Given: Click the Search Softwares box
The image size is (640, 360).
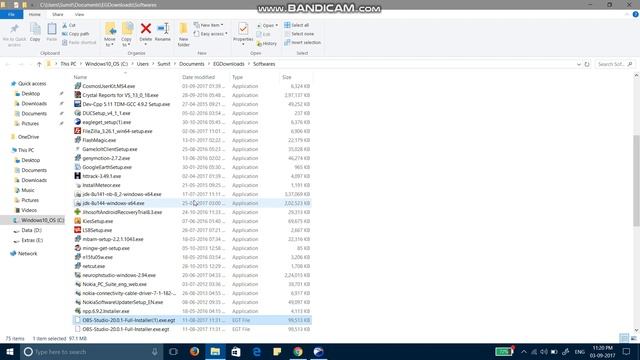Looking at the screenshot, I should (614, 64).
